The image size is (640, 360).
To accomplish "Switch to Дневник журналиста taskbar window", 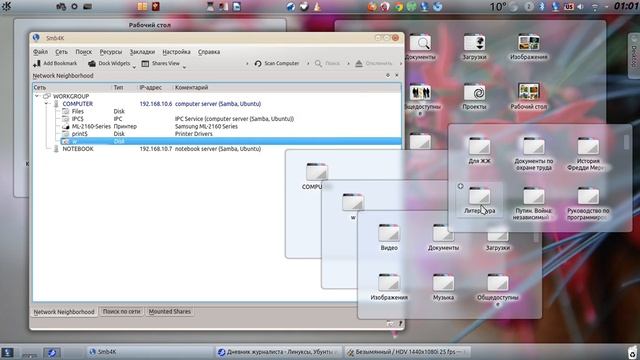I will pyautogui.click(x=278, y=351).
